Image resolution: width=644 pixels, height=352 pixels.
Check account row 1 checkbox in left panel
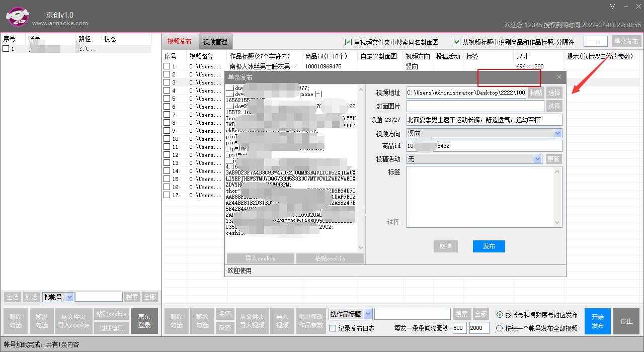6,49
